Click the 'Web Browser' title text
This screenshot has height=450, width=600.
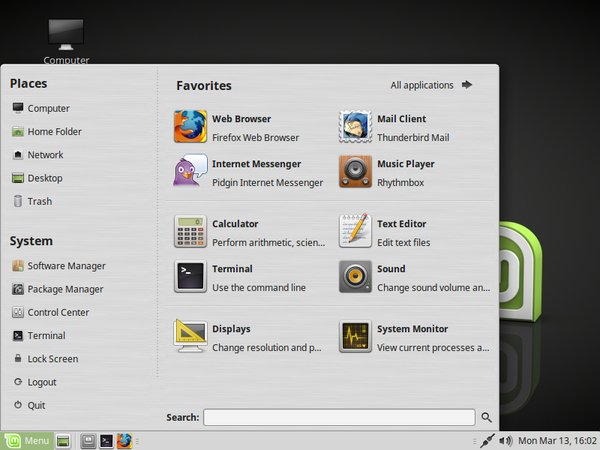(241, 119)
